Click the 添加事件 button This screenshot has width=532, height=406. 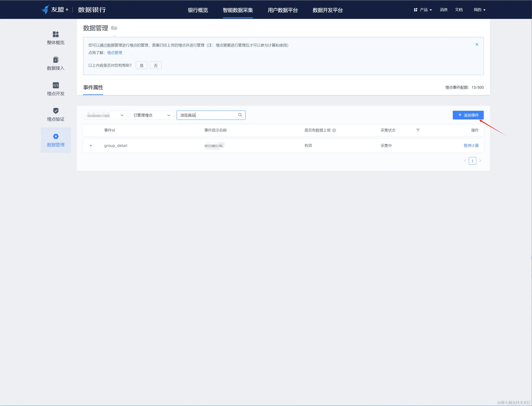468,115
